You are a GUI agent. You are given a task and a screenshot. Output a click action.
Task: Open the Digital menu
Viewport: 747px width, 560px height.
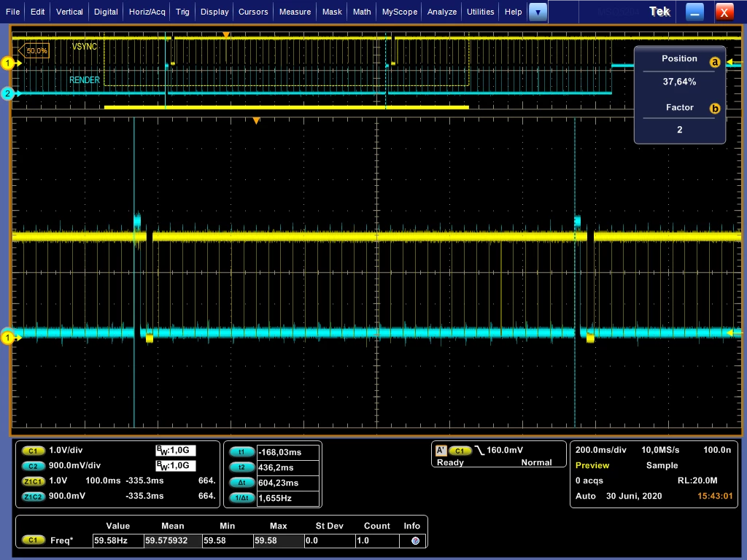coord(106,12)
